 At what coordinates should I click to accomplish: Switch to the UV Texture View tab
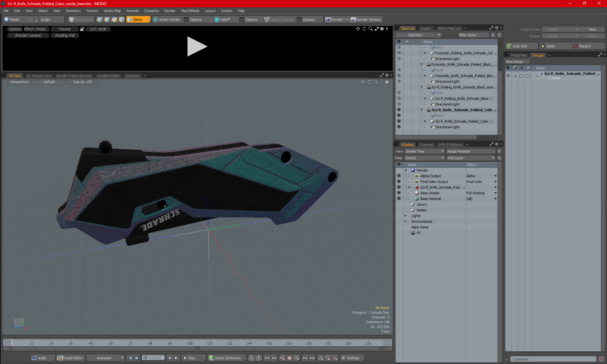click(x=39, y=76)
